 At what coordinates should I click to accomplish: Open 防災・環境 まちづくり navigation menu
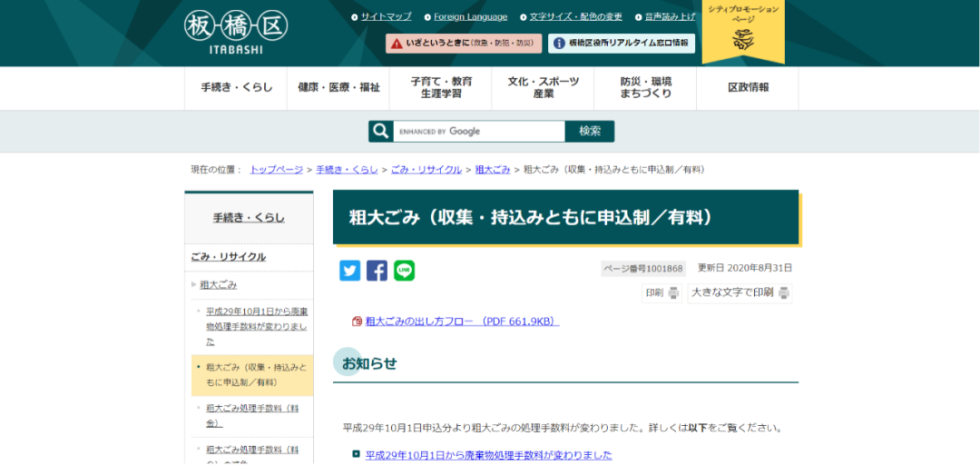[x=646, y=88]
